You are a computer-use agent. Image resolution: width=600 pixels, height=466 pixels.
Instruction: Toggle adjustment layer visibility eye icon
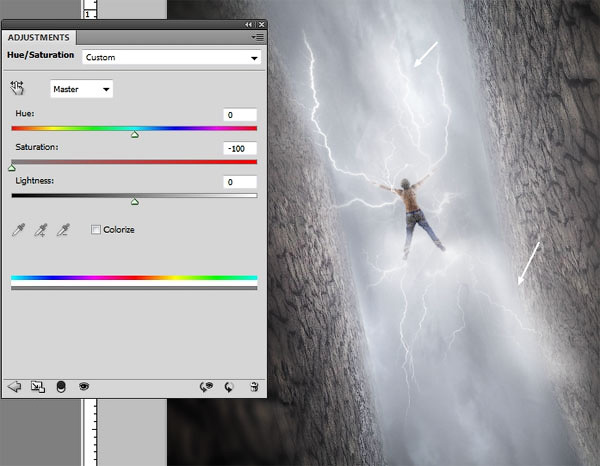click(85, 385)
